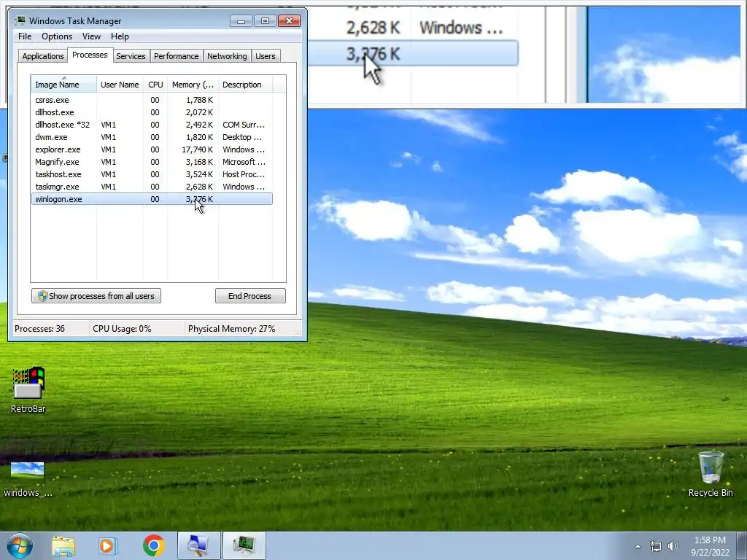747x560 pixels.
Task: Switch to the Services tab
Action: 131,56
